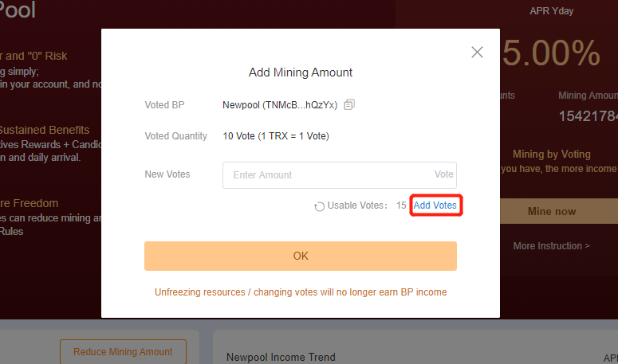Copy the Newpool BP address
Viewport: 618px width, 364px height.
coord(349,104)
